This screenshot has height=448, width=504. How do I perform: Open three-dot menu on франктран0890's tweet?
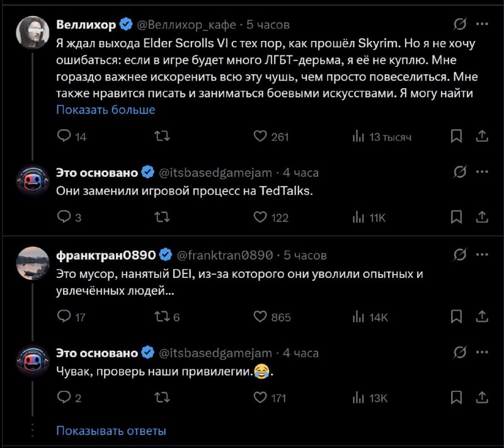[x=482, y=255]
